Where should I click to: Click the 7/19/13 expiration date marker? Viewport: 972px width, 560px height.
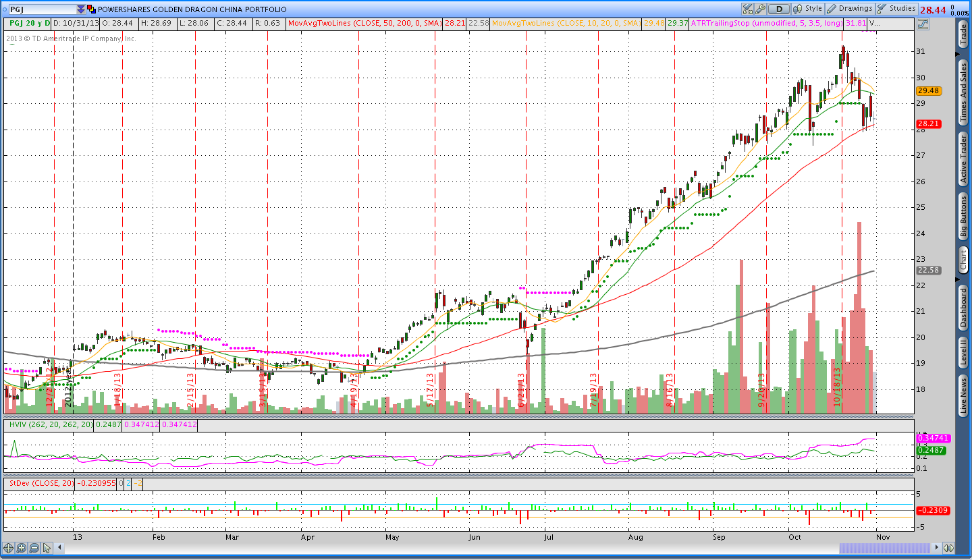[593, 389]
